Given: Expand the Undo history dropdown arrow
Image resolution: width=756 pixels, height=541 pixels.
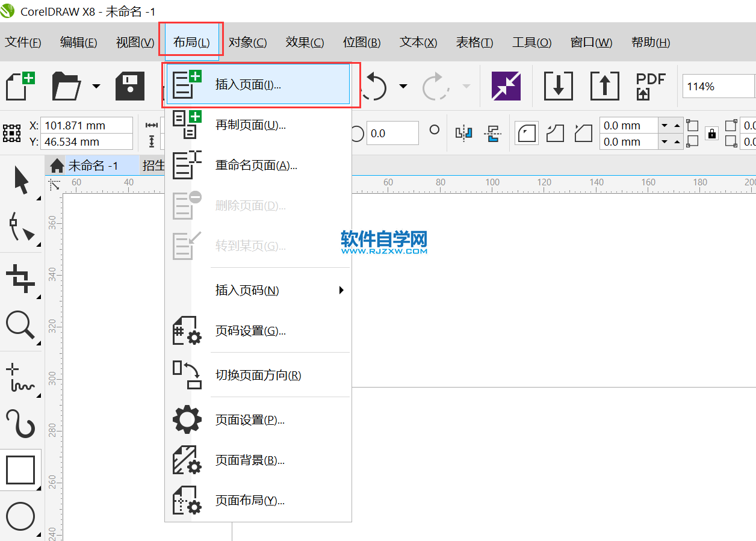Looking at the screenshot, I should point(403,87).
